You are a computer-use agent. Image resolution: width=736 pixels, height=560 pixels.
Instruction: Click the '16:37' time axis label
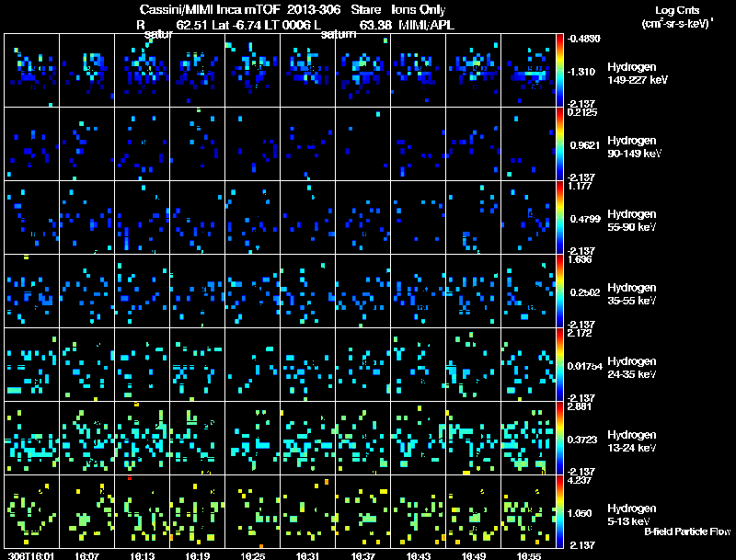[x=362, y=556]
